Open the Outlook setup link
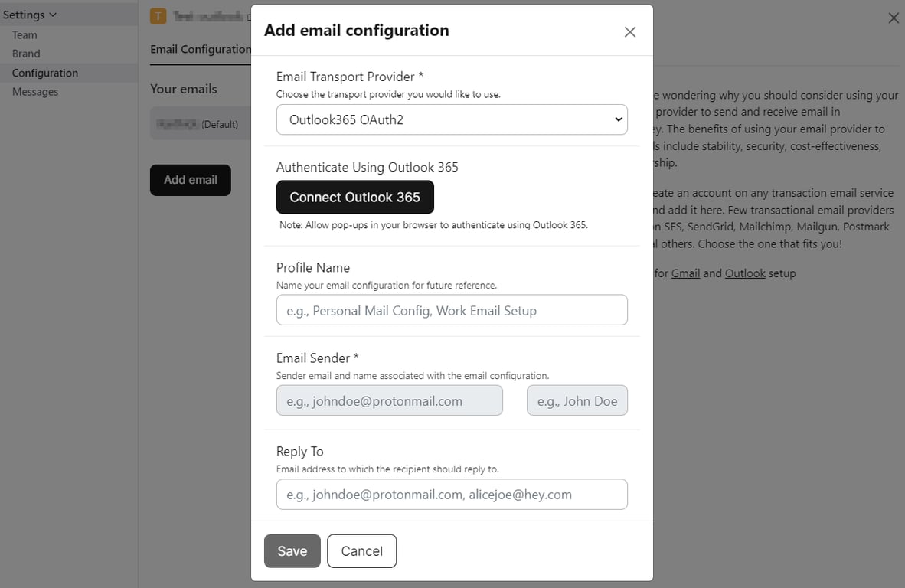The height and width of the screenshot is (588, 905). 745,273
